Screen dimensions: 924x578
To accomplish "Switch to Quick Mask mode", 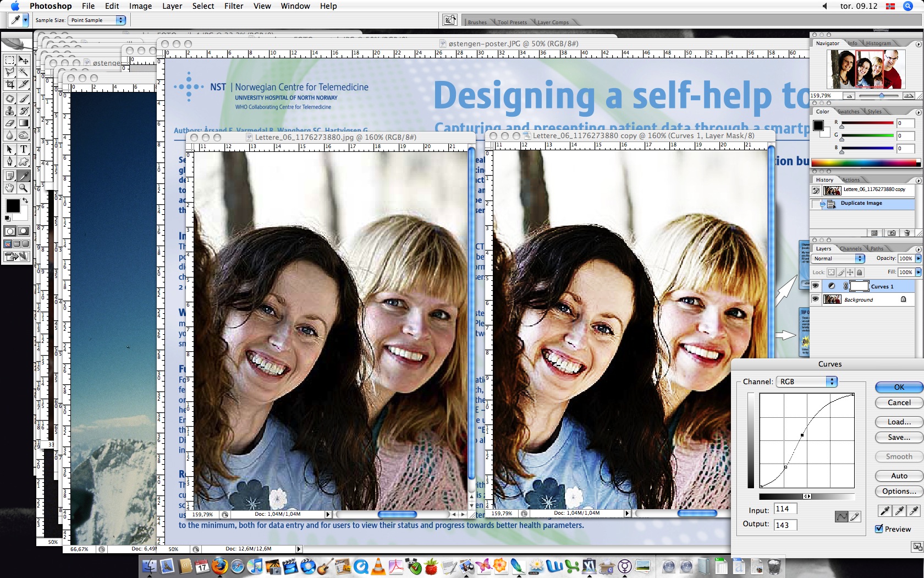I will [24, 231].
